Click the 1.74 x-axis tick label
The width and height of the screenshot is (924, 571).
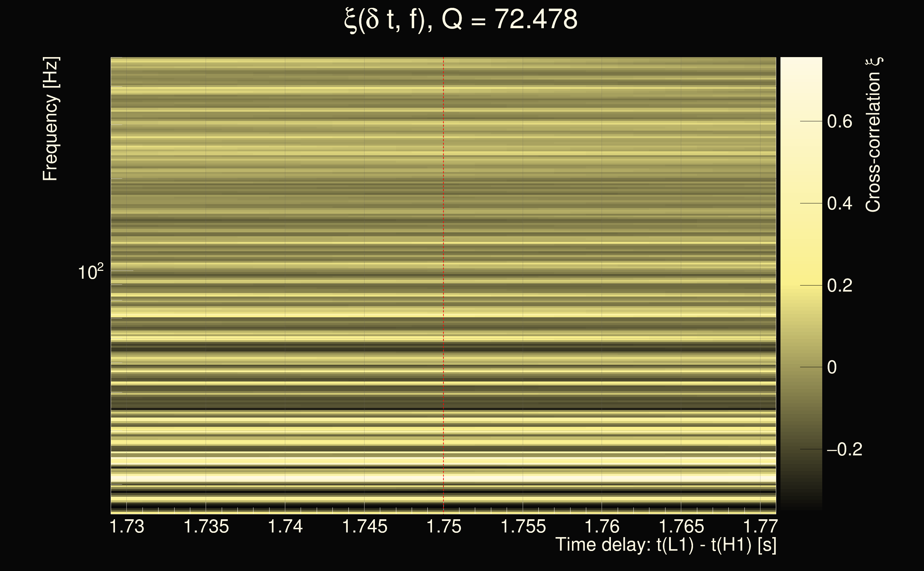(285, 526)
